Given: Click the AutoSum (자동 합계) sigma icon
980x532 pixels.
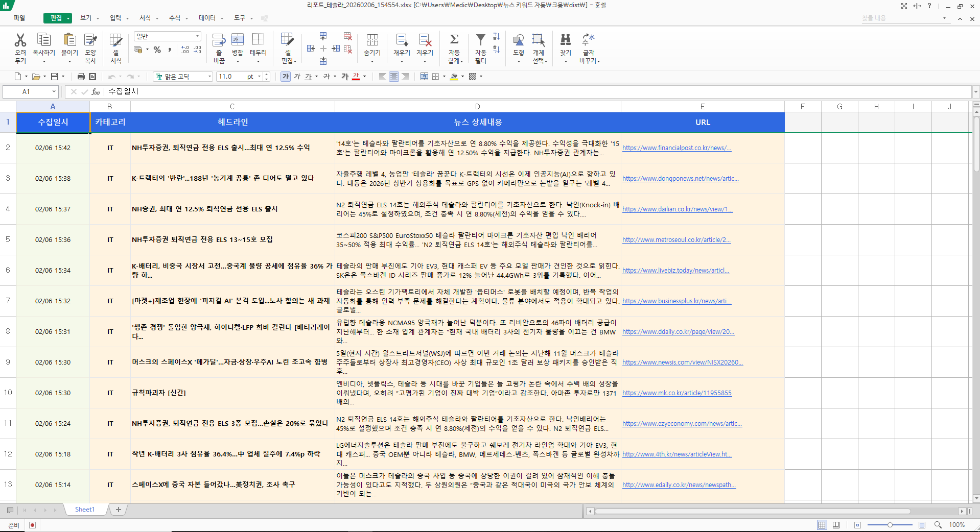Looking at the screenshot, I should 454,39.
